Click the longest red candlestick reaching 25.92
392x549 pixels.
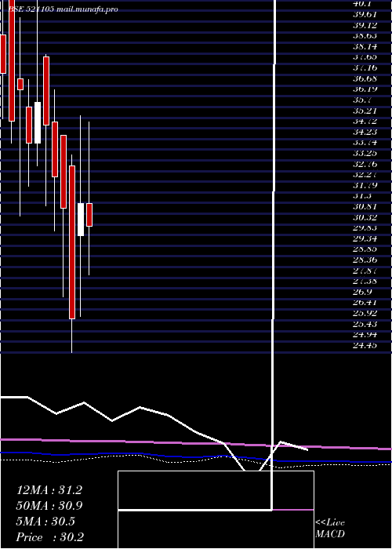[x=72, y=242]
